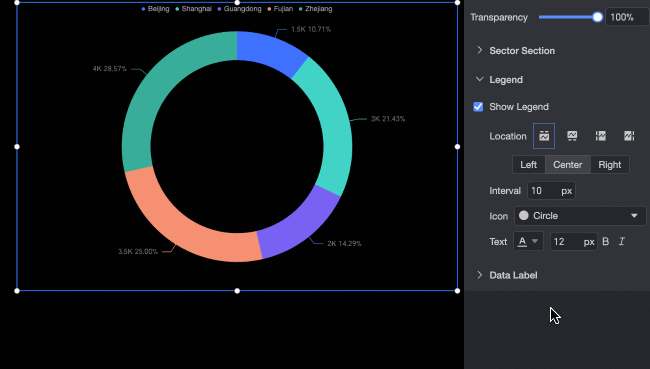
Task: Click the bottom-center resize handle of the chart
Action: click(x=237, y=291)
